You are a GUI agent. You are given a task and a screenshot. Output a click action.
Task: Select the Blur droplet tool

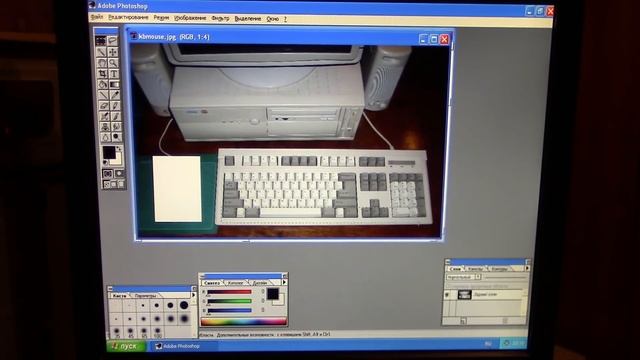(105, 137)
